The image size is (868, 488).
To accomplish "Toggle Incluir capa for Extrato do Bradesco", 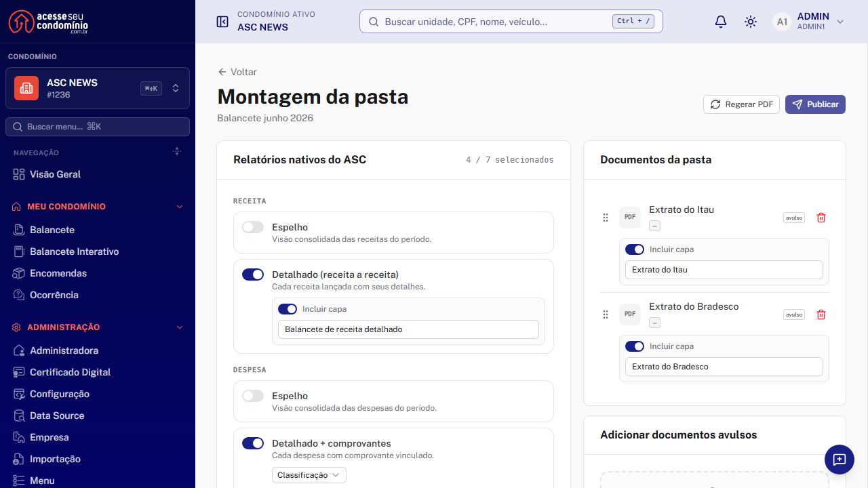I will 635,346.
